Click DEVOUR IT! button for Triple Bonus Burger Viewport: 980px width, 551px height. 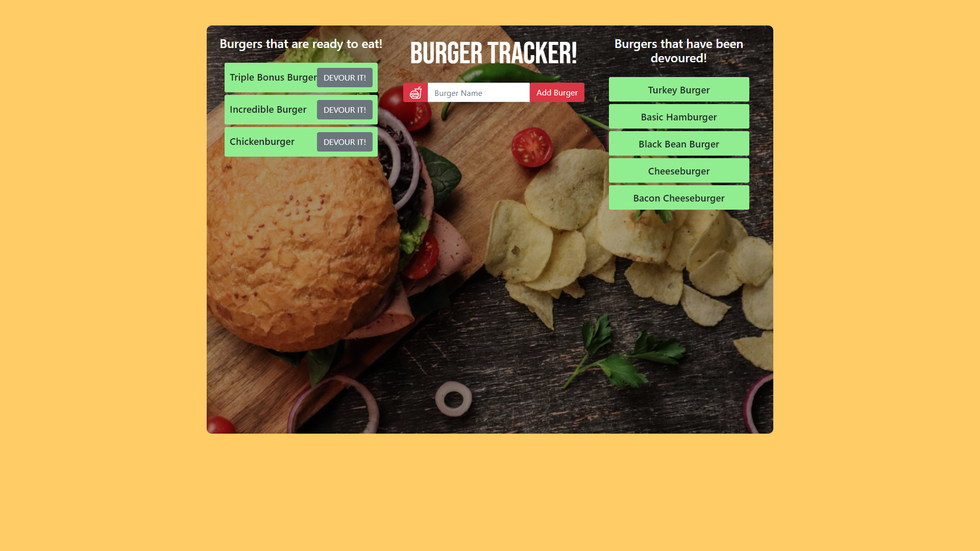[345, 78]
